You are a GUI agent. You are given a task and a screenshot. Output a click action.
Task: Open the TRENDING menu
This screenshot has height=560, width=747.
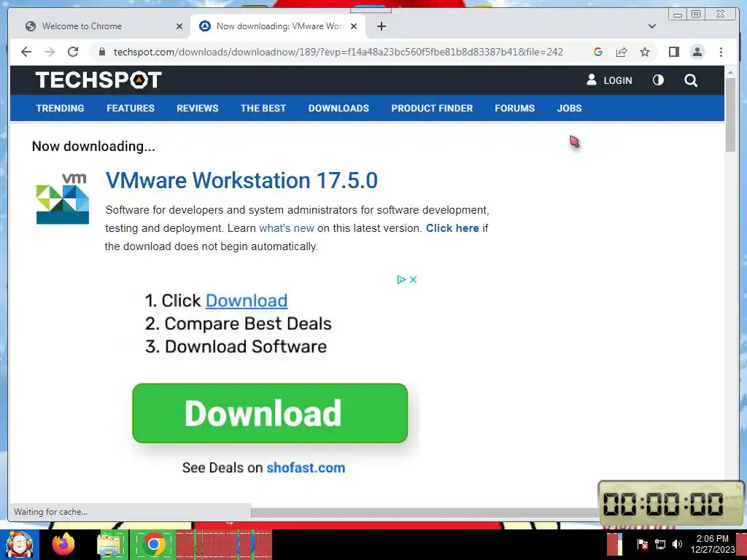(60, 108)
